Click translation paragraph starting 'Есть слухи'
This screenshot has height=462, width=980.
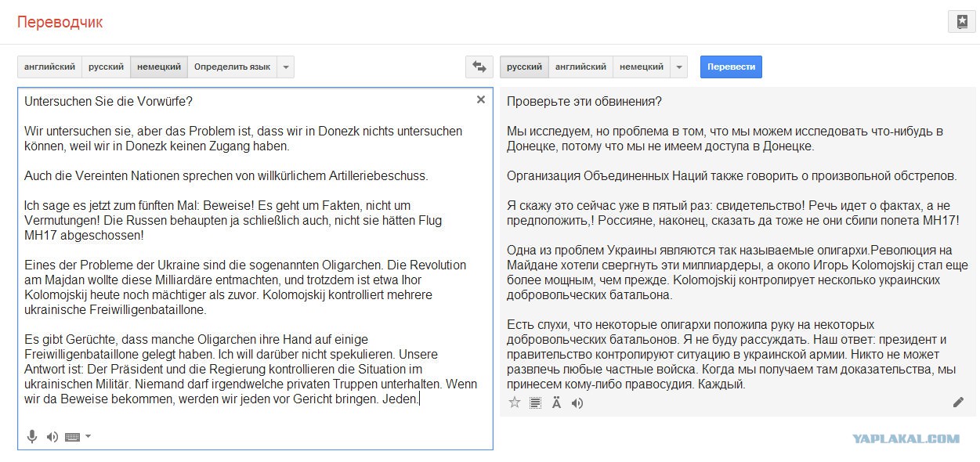pyautogui.click(x=732, y=354)
